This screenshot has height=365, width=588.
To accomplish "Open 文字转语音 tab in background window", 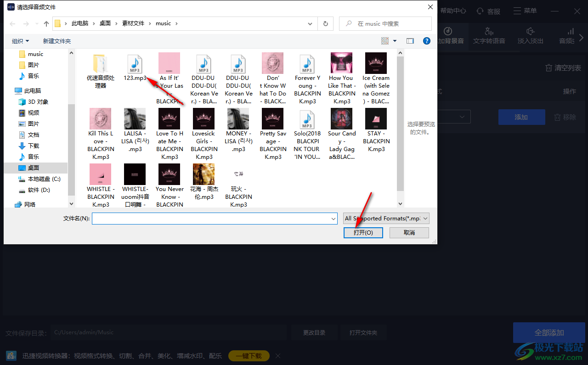I will [489, 36].
